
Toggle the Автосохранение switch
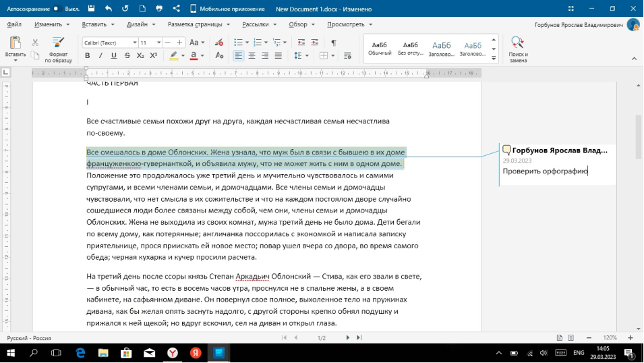click(x=58, y=9)
